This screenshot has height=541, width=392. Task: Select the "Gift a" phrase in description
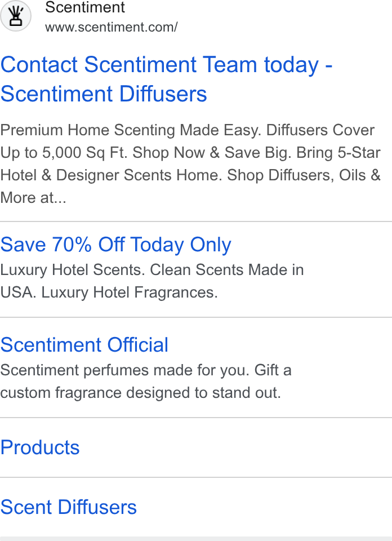tap(273, 370)
